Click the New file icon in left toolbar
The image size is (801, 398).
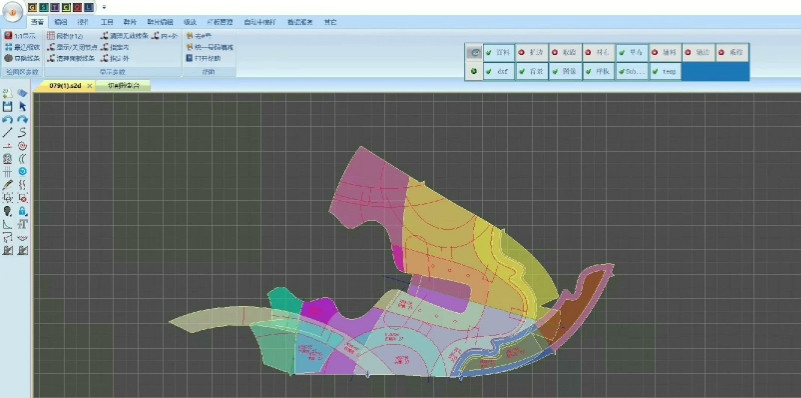[x=7, y=93]
